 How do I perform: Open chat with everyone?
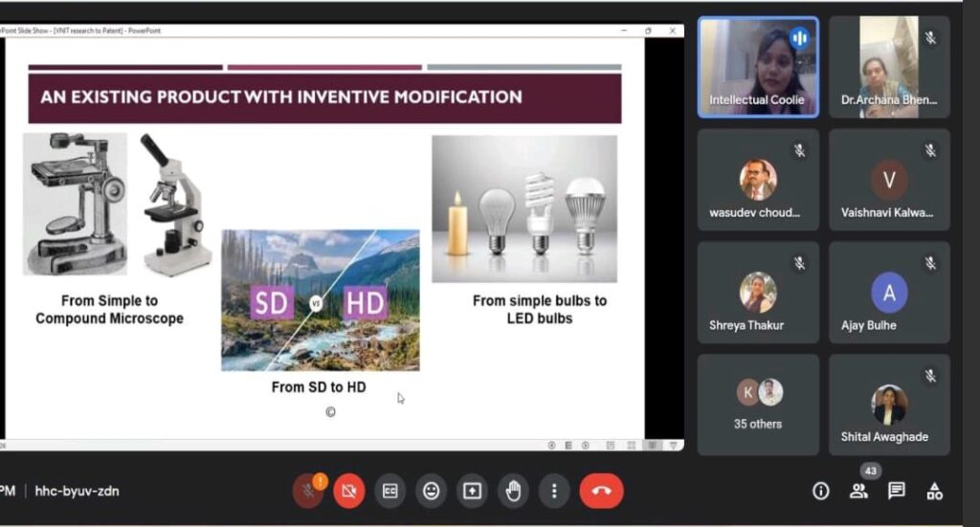tap(897, 492)
